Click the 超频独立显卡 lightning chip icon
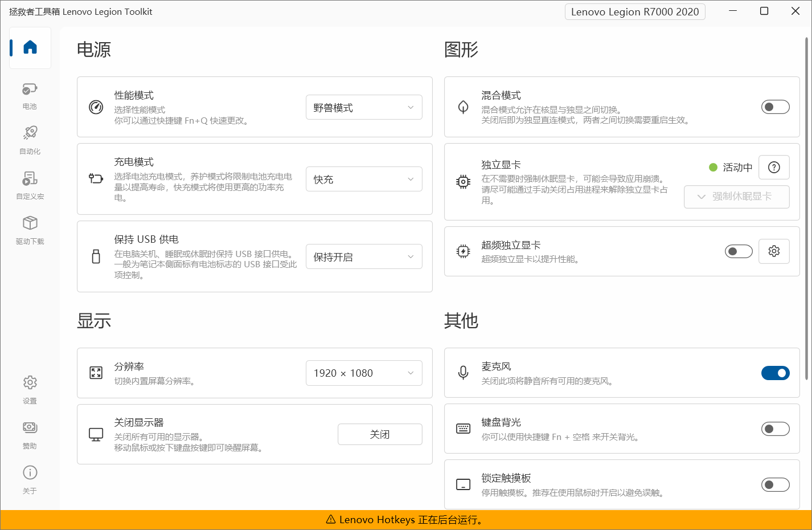The image size is (812, 530). (x=464, y=251)
